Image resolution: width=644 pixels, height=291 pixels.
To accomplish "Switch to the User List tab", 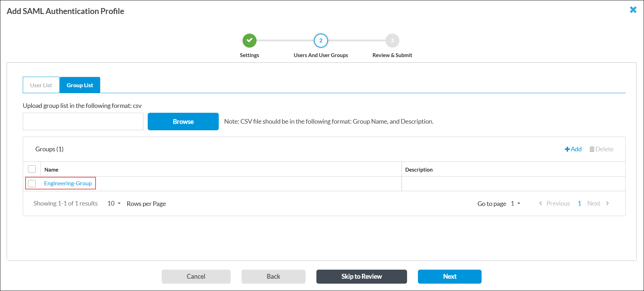I will click(41, 85).
